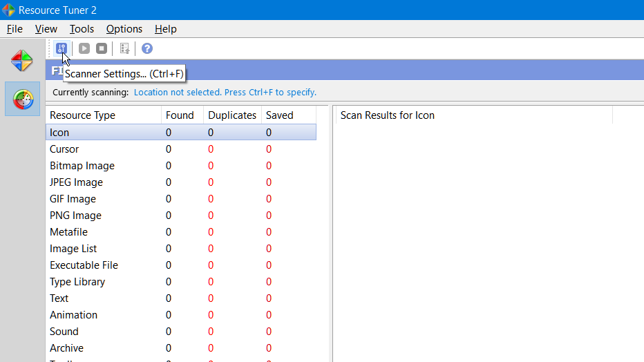Click Duplicates count for Bitmap Image row

pos(211,165)
